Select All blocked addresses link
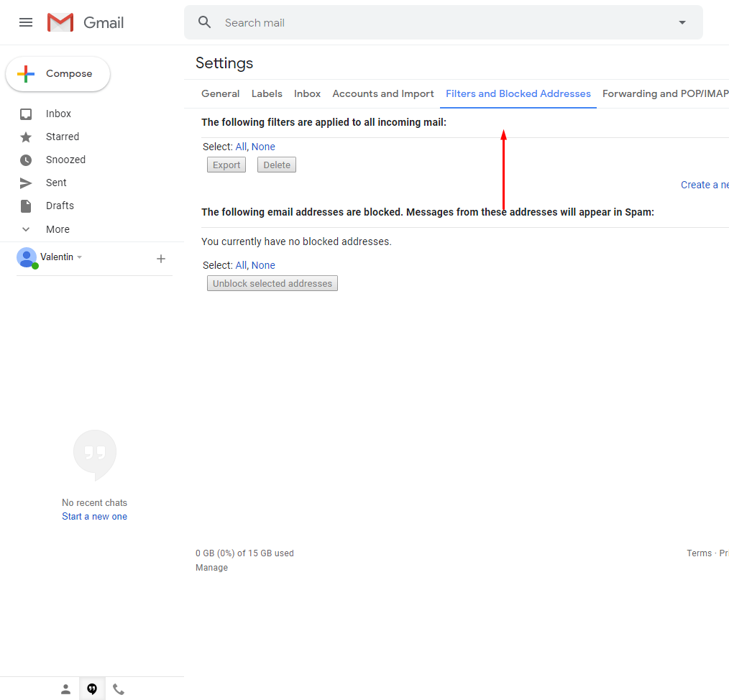The image size is (729, 700). point(241,265)
